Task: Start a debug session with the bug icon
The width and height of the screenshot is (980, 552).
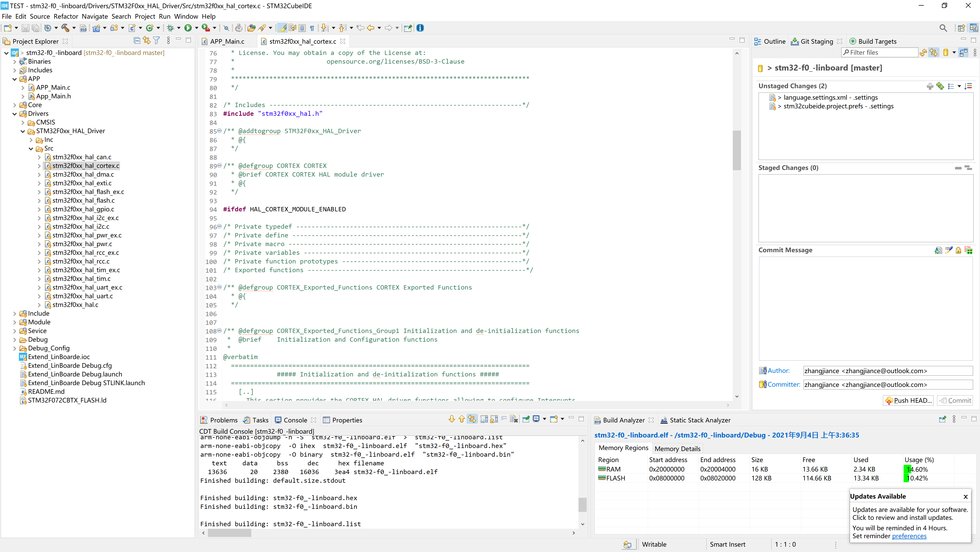Action: [x=171, y=28]
